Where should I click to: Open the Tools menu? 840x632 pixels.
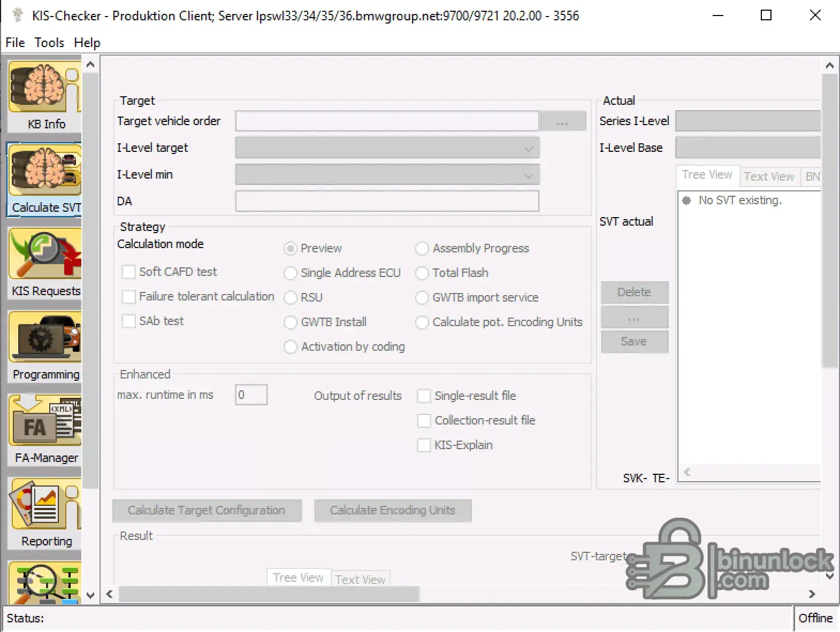[x=49, y=42]
